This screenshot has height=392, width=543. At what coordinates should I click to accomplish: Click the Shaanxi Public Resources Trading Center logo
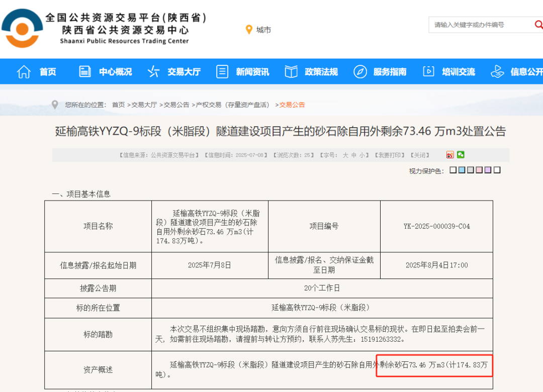click(x=21, y=29)
